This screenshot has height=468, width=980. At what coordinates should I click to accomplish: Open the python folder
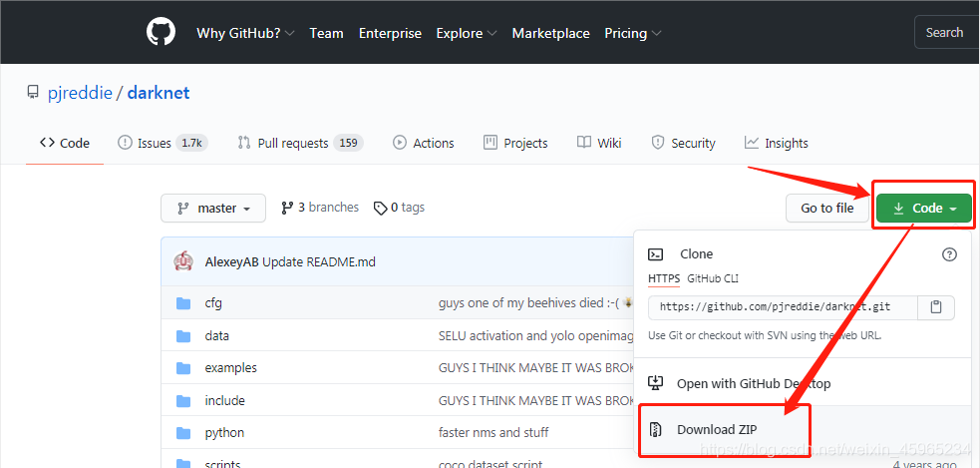(224, 433)
